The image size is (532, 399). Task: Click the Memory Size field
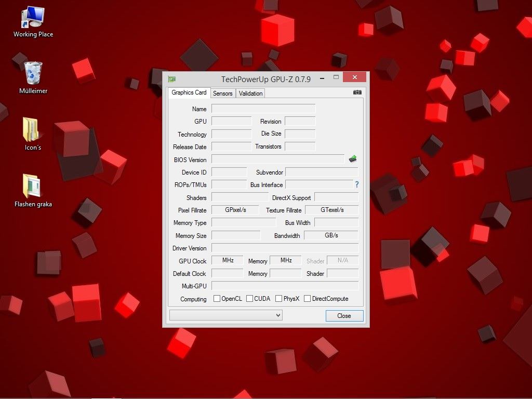tap(236, 235)
